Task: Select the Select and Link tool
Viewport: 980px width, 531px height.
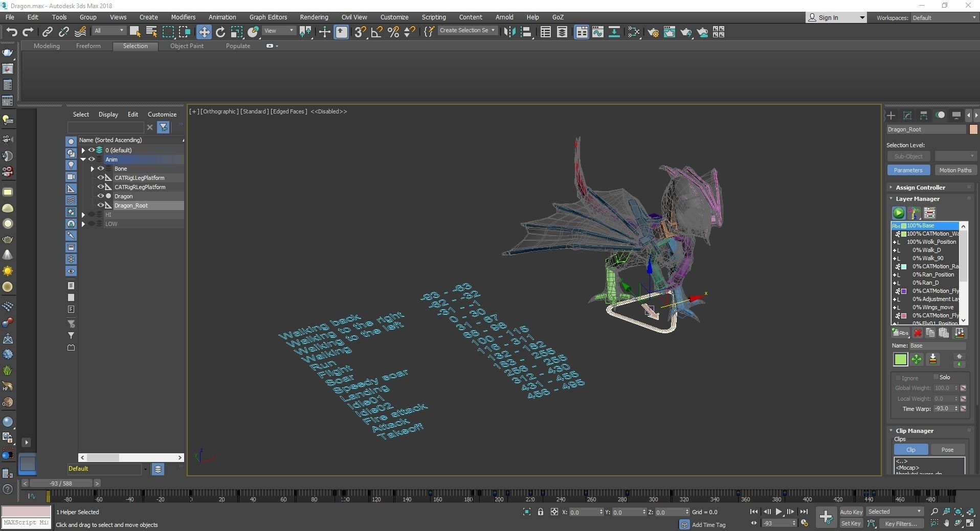Action: click(47, 32)
